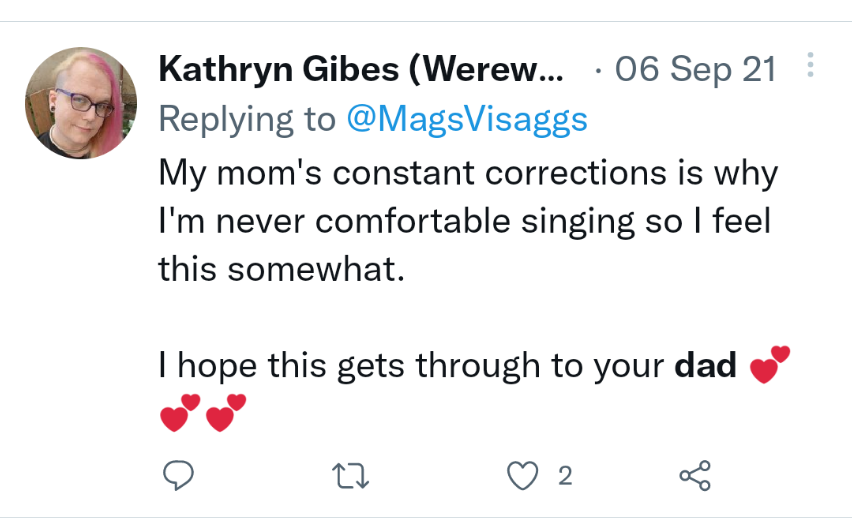853x522 pixels.
Task: Click the phrase 'I'm never comfortable'
Action: 334,221
